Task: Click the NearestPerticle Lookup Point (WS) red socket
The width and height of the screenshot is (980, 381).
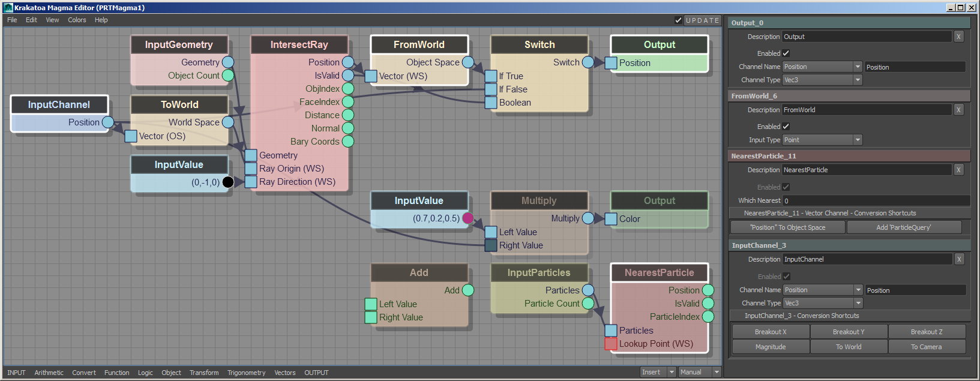Action: 611,344
